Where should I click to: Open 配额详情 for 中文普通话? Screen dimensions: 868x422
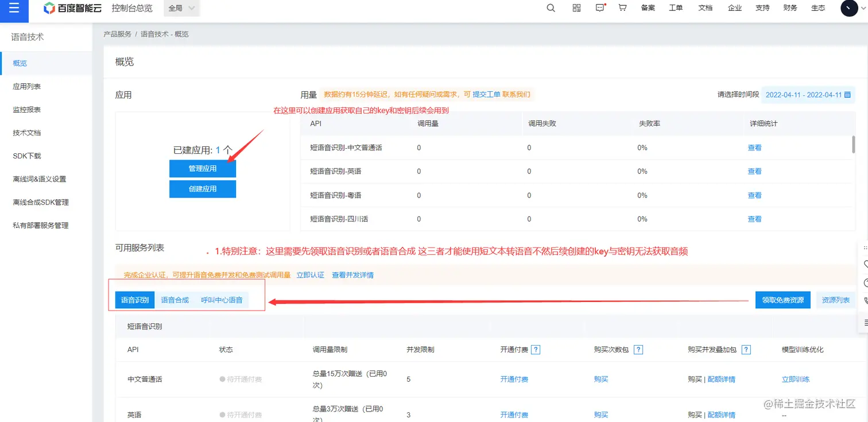click(x=721, y=379)
